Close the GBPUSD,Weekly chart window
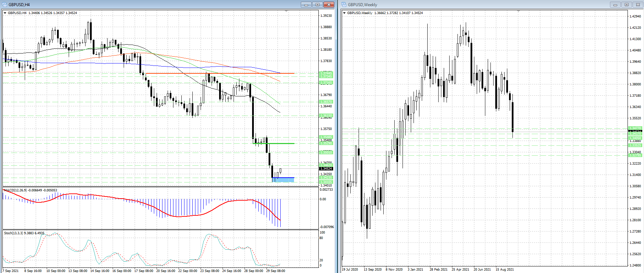The image size is (644, 273). pyautogui.click(x=638, y=4)
